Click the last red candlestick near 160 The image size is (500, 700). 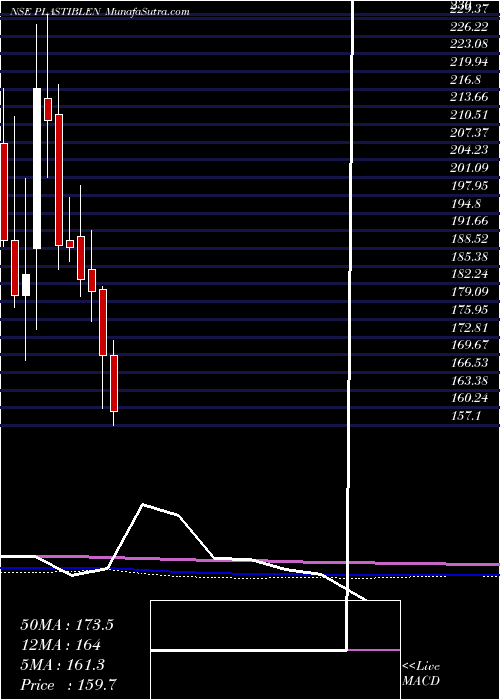(x=114, y=383)
